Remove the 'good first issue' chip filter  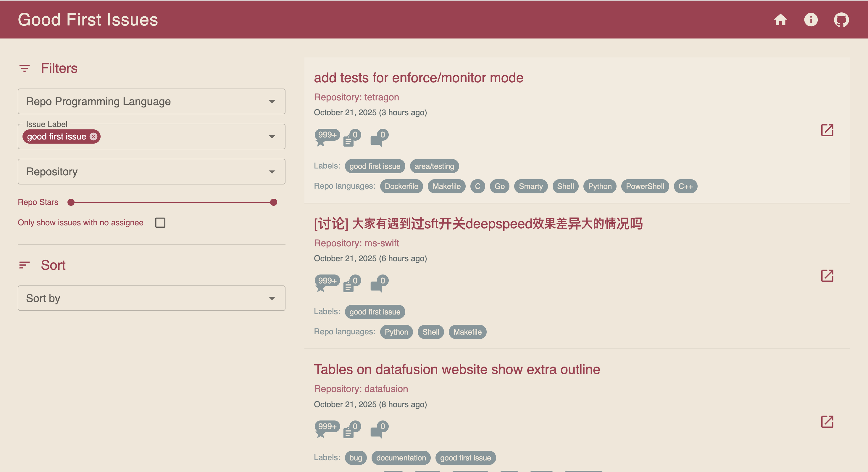point(93,136)
